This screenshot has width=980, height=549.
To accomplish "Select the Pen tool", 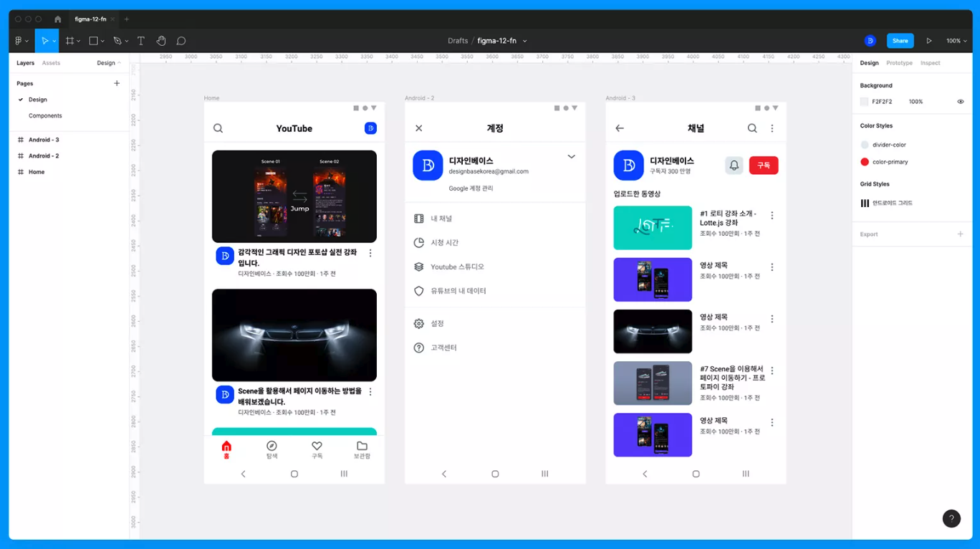I will 117,41.
